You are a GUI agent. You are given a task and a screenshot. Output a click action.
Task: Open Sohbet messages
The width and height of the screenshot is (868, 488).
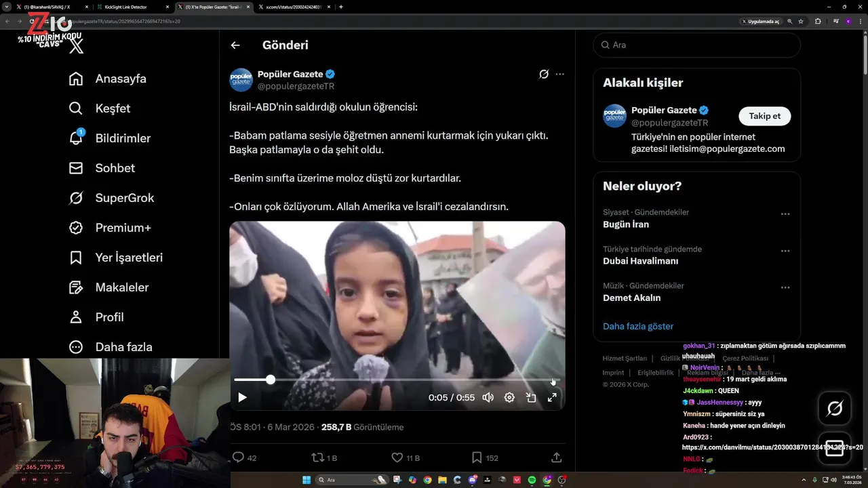coord(102,168)
